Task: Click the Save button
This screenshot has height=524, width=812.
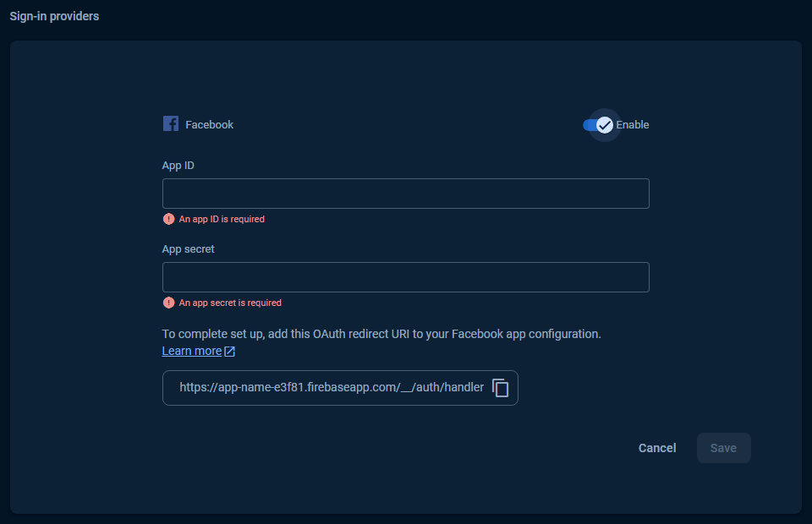Action: [723, 448]
